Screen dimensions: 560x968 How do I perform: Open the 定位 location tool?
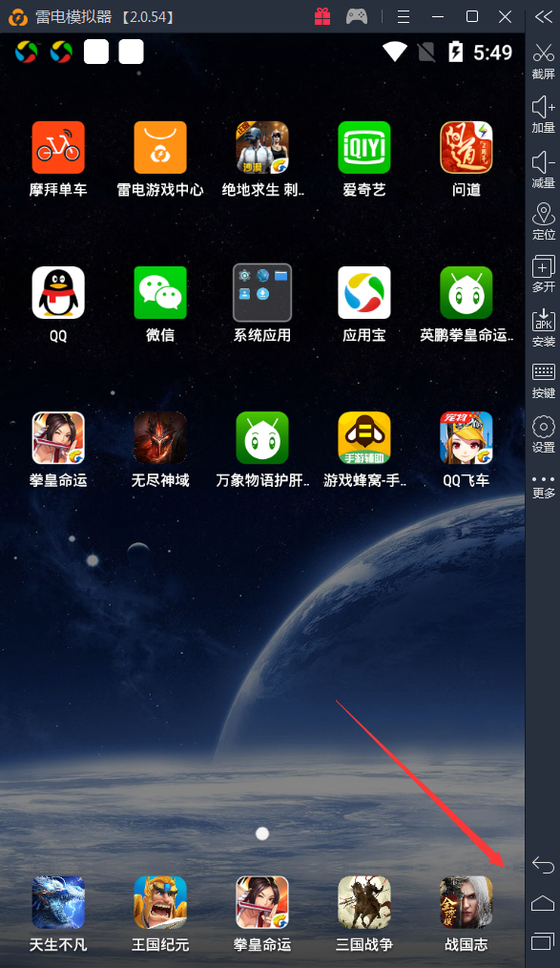544,221
